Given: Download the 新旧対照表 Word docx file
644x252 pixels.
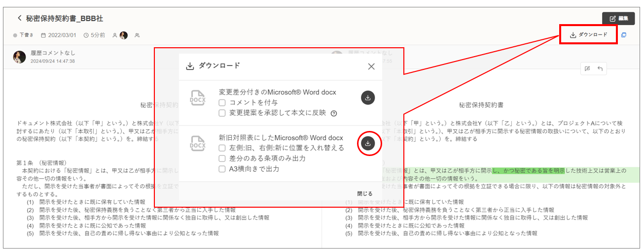Looking at the screenshot, I should tap(367, 143).
